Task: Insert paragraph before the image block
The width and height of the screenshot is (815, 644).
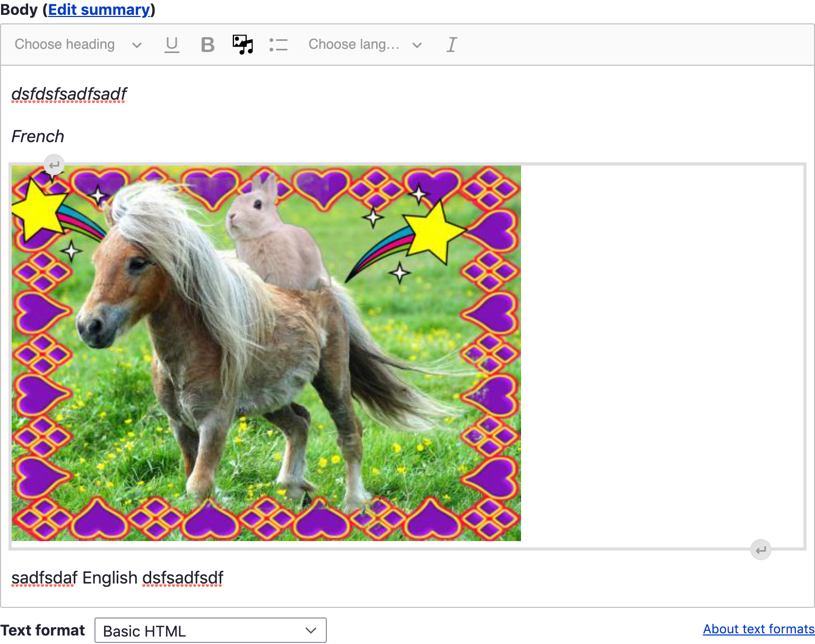Action: click(54, 165)
